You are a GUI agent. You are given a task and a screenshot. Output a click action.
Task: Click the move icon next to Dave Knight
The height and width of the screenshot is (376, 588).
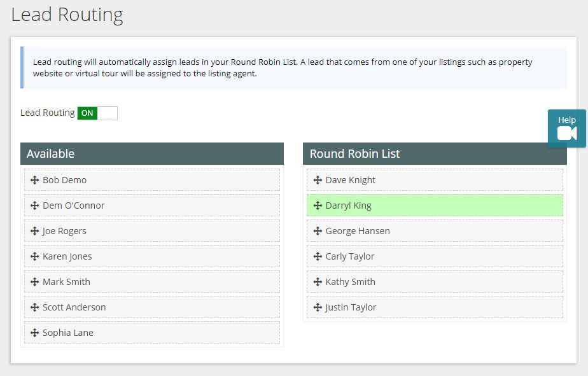(318, 180)
